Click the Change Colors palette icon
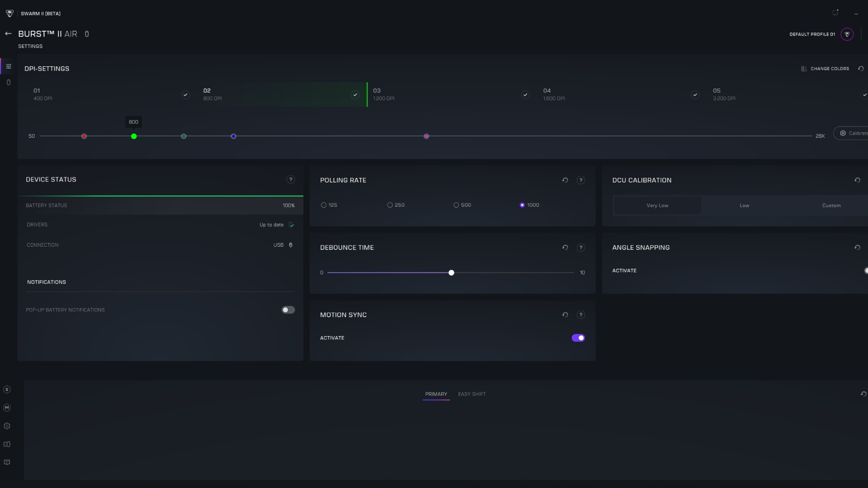The width and height of the screenshot is (868, 488). click(x=804, y=69)
